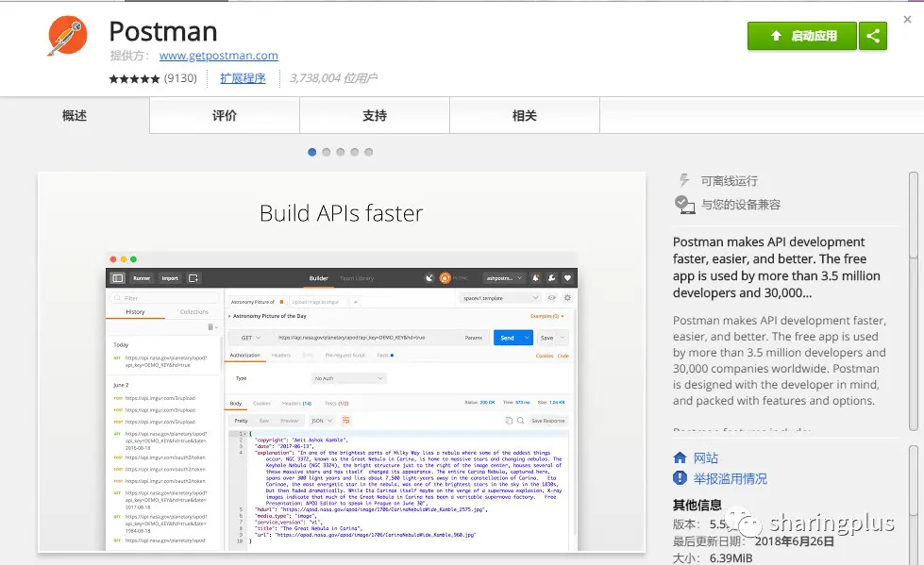The width and height of the screenshot is (924, 565).
Task: Select the third carousel dot
Action: (x=341, y=152)
